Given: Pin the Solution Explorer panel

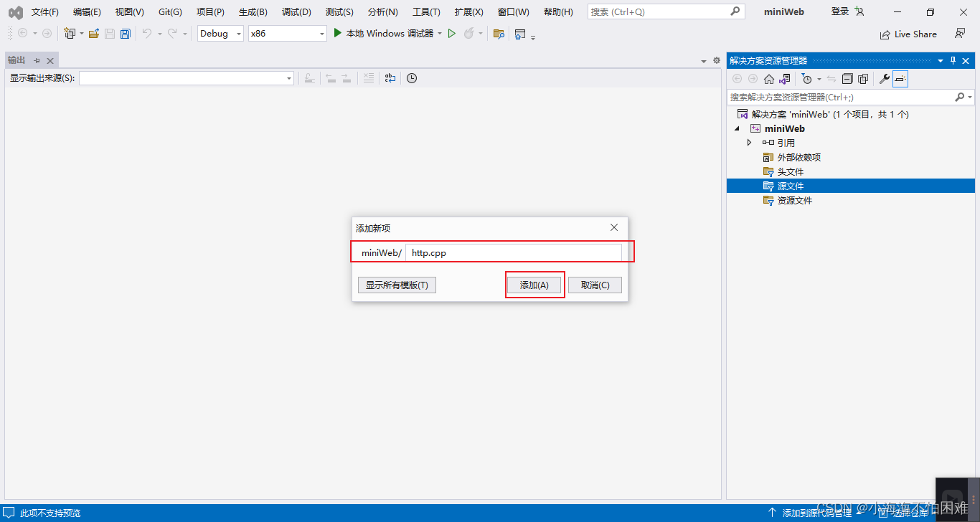Looking at the screenshot, I should click(x=952, y=60).
